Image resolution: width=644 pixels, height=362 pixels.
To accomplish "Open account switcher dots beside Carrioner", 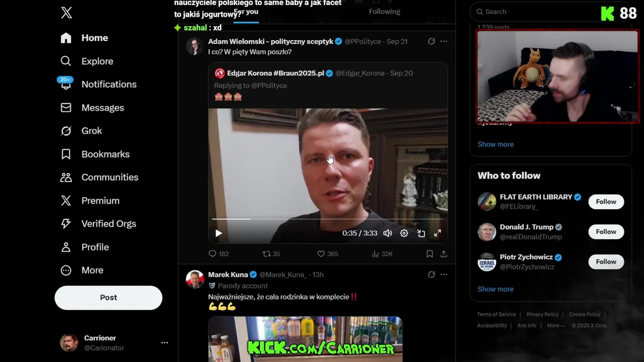I will 165,342.
